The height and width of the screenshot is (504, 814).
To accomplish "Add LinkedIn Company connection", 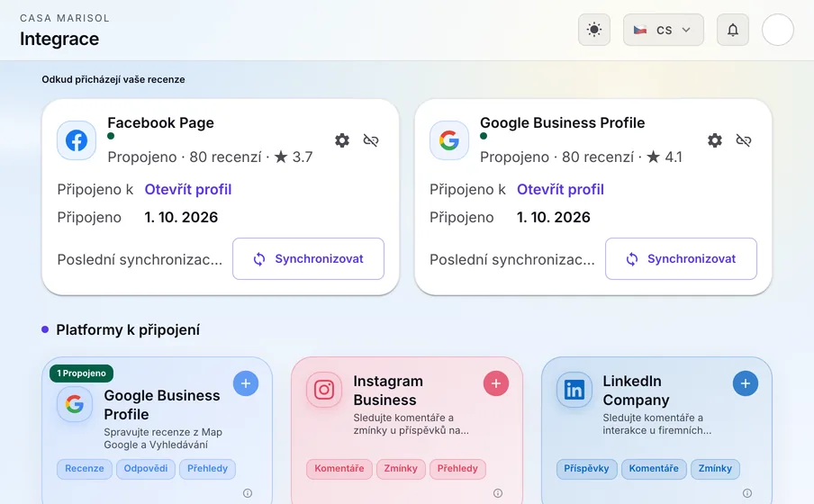I will click(746, 383).
